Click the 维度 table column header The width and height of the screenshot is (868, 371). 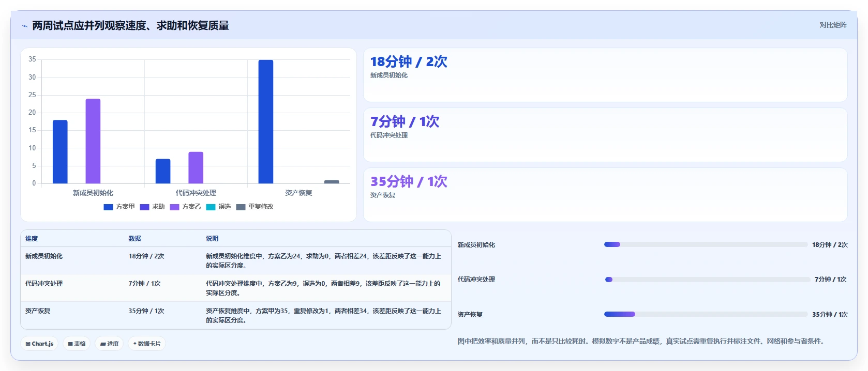click(x=32, y=239)
